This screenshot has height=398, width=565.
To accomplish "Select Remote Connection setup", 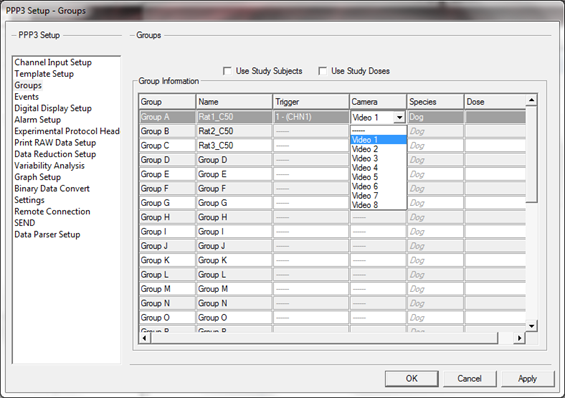I will (52, 211).
